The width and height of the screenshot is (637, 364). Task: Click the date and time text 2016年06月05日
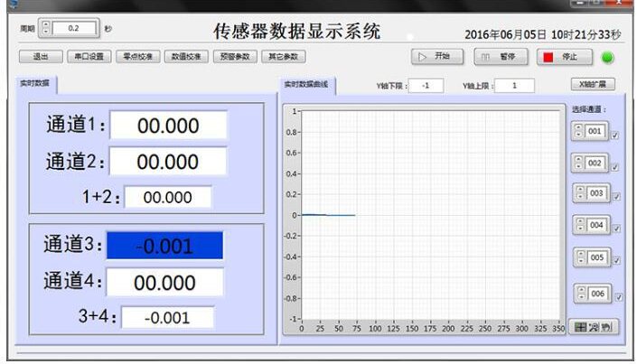click(505, 34)
